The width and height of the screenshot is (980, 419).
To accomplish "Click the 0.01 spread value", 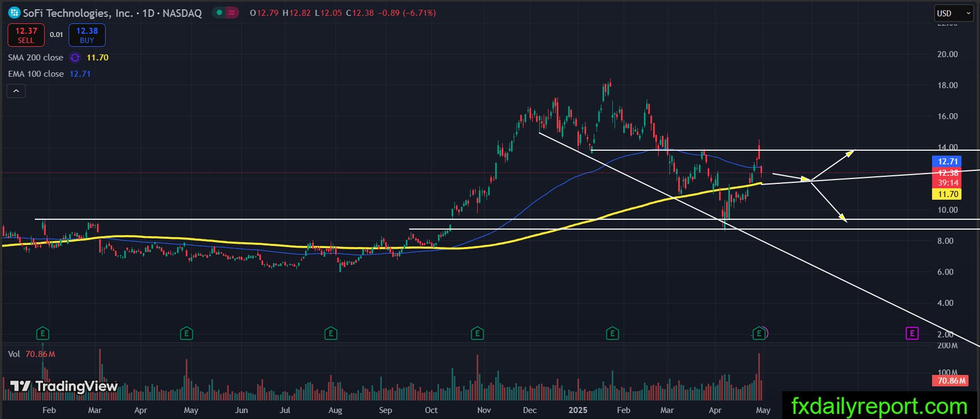I will (57, 35).
